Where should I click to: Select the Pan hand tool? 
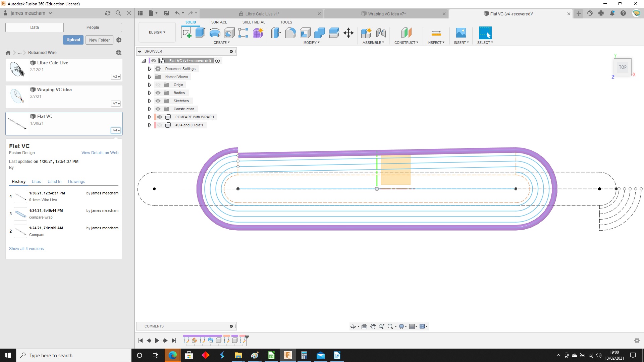click(x=373, y=326)
